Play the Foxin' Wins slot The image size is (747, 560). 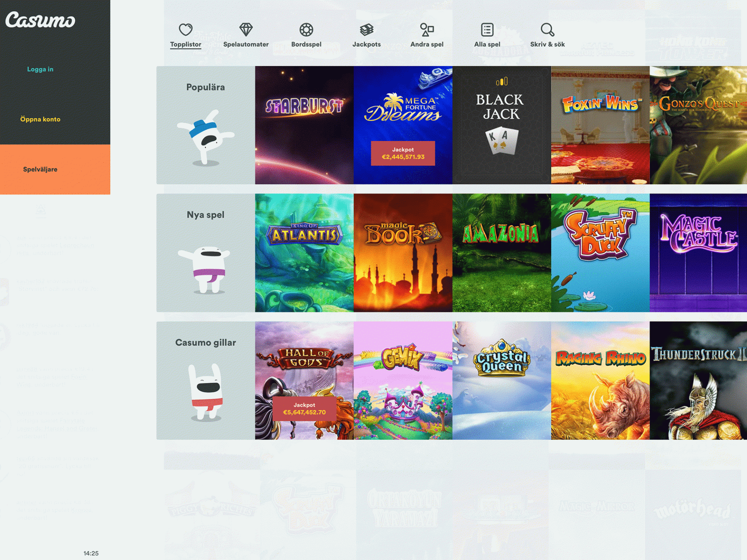600,125
